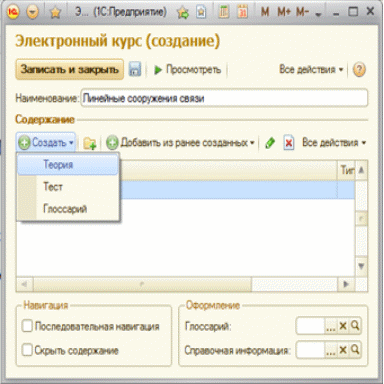
Task: Click Глоссарий field magnifier open icon
Action: (x=355, y=326)
